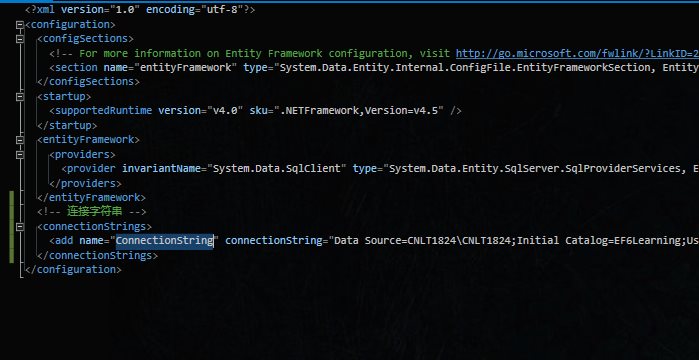Click the EntityFrameworkSection type value
This screenshot has height=360, width=699.
tap(486, 67)
